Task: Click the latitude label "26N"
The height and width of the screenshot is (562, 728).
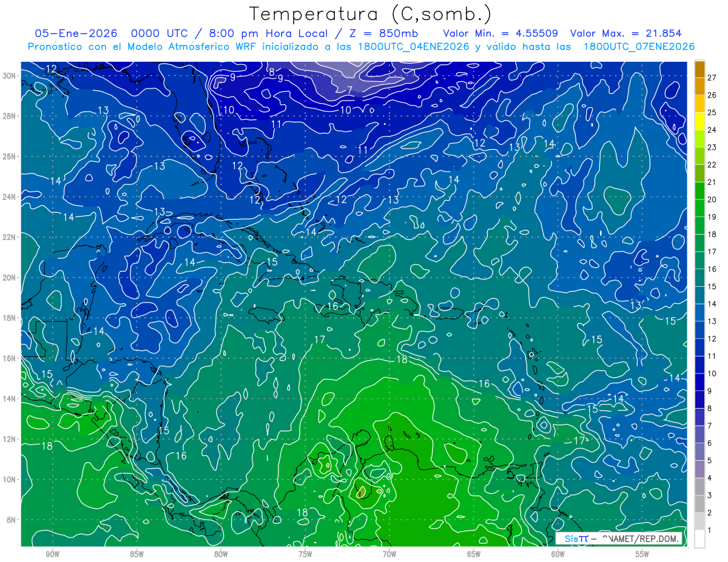Action: (9, 156)
